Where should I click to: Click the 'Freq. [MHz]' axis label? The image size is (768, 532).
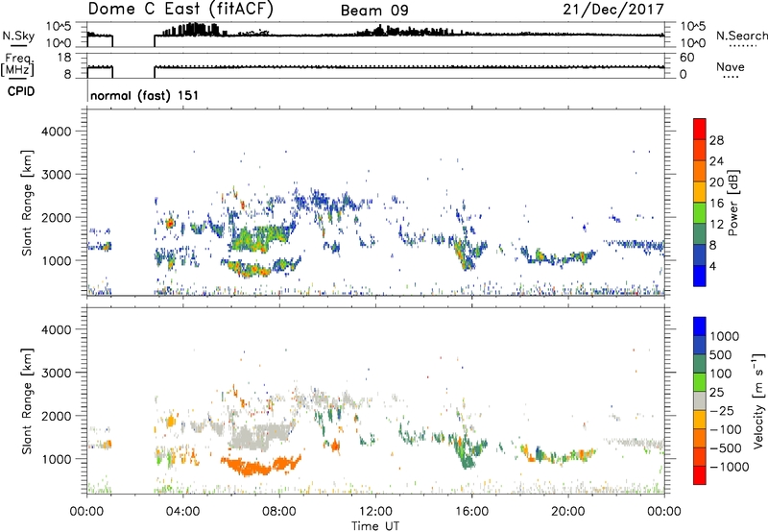(18, 65)
